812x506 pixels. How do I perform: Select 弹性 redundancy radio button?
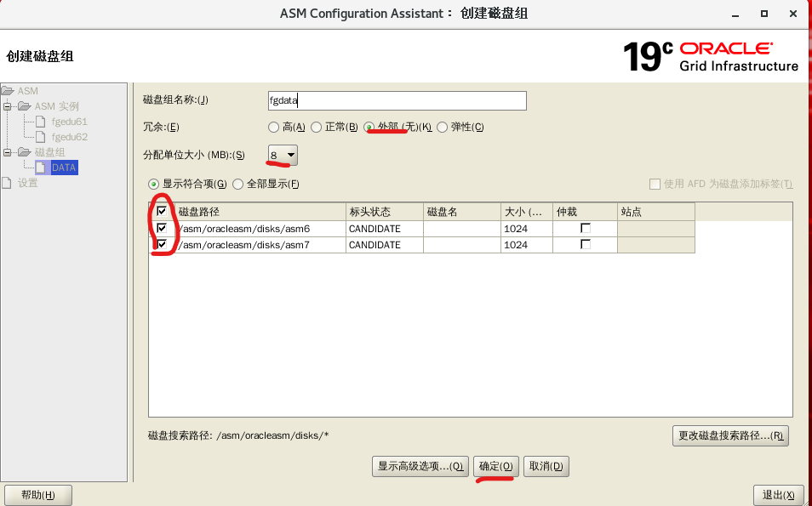click(443, 128)
